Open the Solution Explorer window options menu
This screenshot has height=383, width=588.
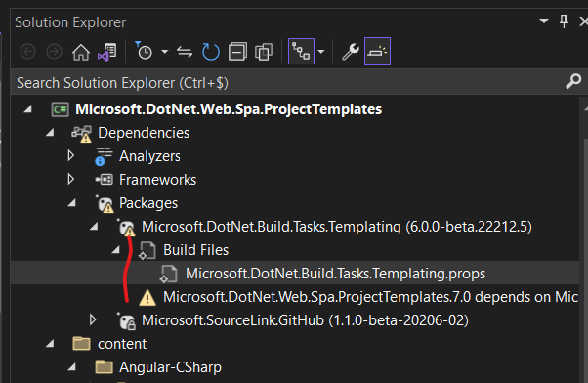(544, 21)
